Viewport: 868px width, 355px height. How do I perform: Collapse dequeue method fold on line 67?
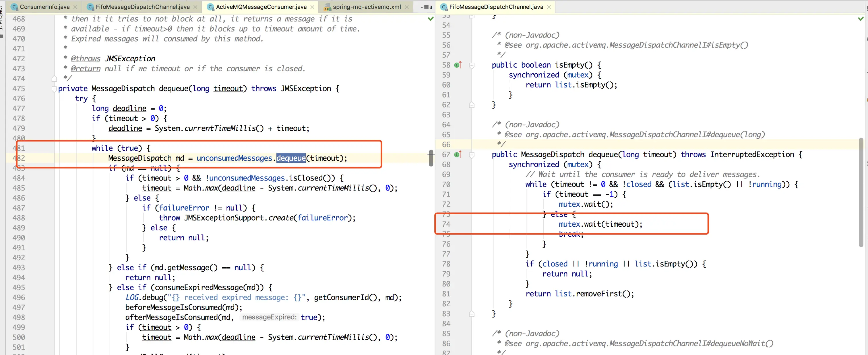pos(472,155)
